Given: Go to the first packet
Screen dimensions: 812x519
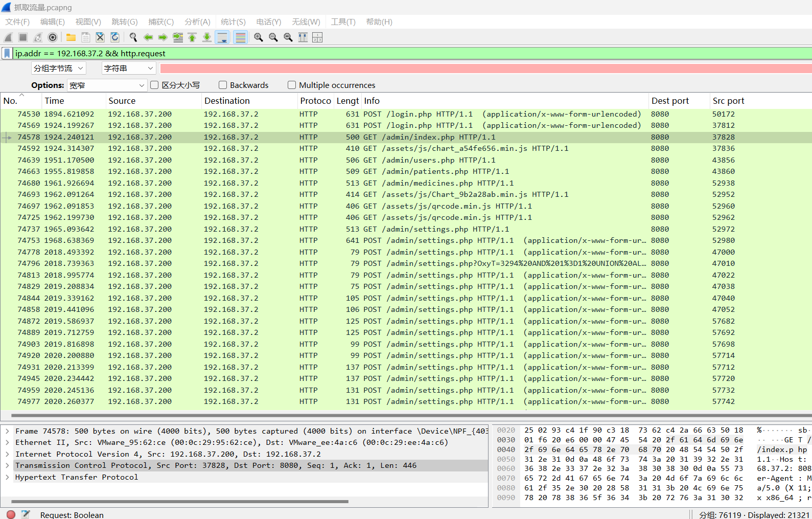Looking at the screenshot, I should (x=192, y=37).
